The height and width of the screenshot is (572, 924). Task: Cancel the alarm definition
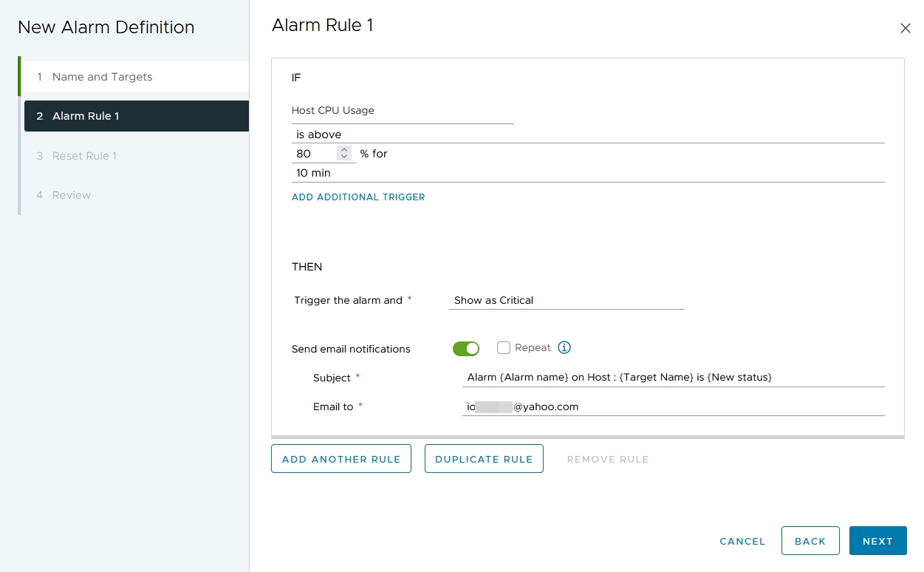pos(742,541)
